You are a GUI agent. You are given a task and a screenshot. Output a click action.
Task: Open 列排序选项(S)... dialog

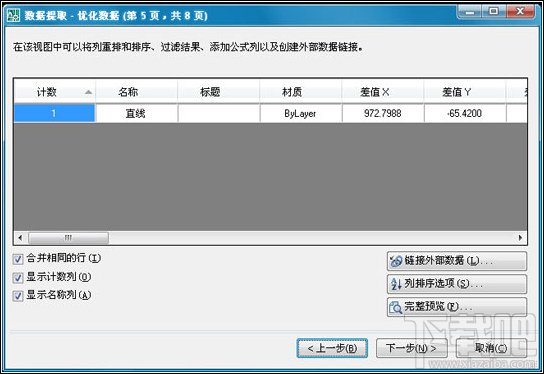pyautogui.click(x=457, y=284)
